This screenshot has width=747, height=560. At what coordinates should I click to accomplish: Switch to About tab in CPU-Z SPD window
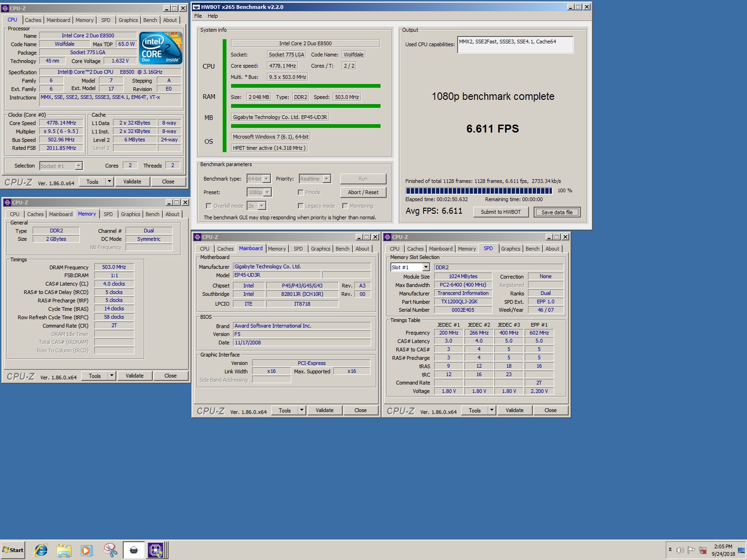pyautogui.click(x=552, y=249)
